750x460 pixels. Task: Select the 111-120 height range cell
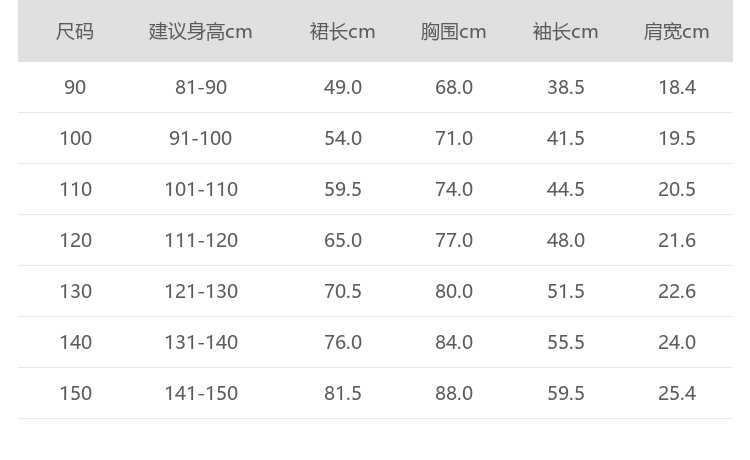(201, 240)
